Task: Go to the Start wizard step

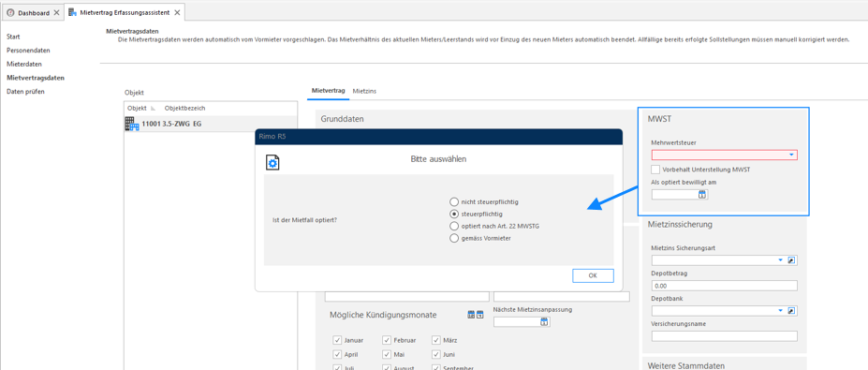Action: (x=13, y=37)
